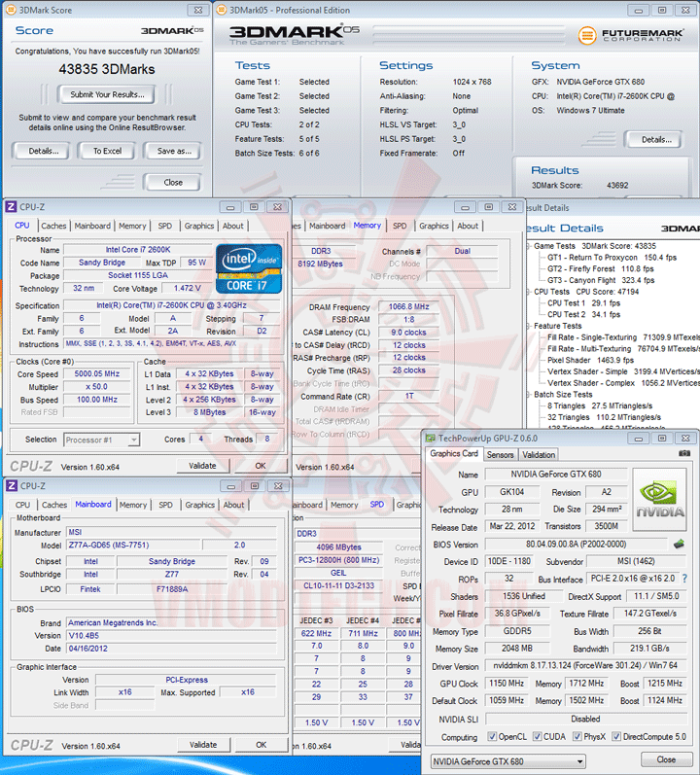This screenshot has height=775, width=700.
Task: Toggle the OpenCL checkbox
Action: (x=492, y=736)
